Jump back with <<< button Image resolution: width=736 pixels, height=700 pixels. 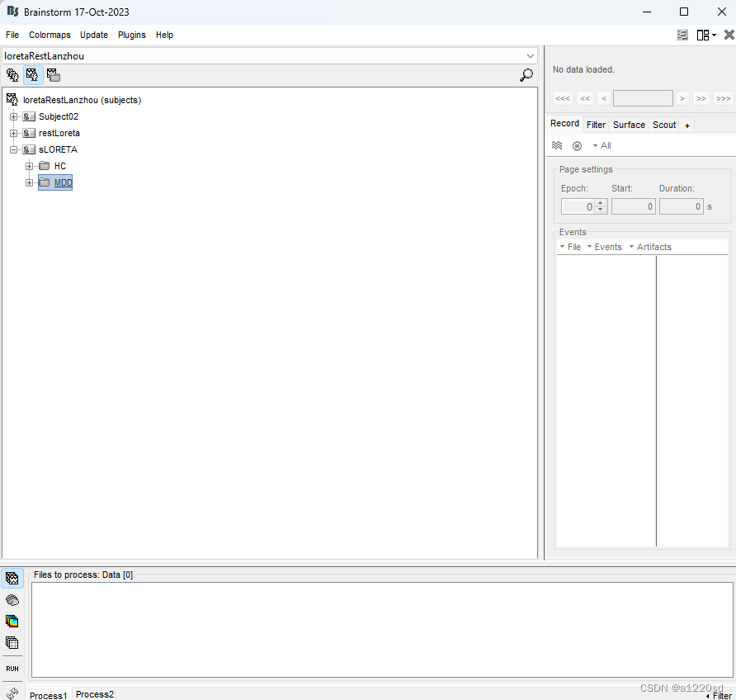pos(563,98)
